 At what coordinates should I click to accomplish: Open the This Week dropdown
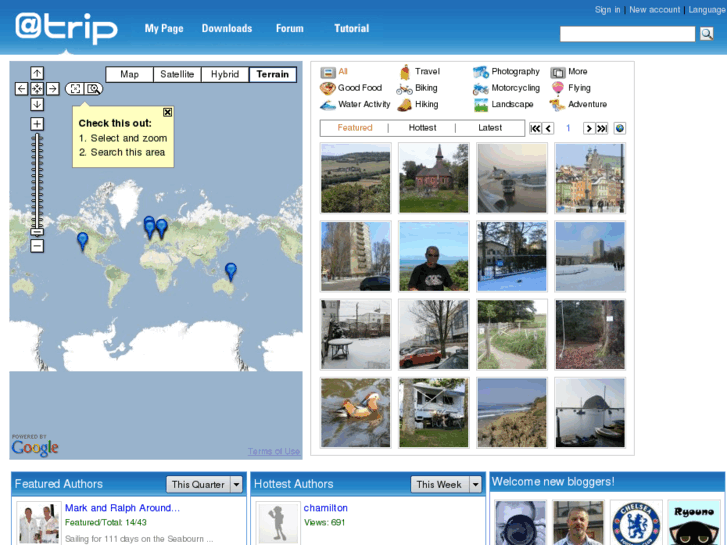click(x=446, y=484)
